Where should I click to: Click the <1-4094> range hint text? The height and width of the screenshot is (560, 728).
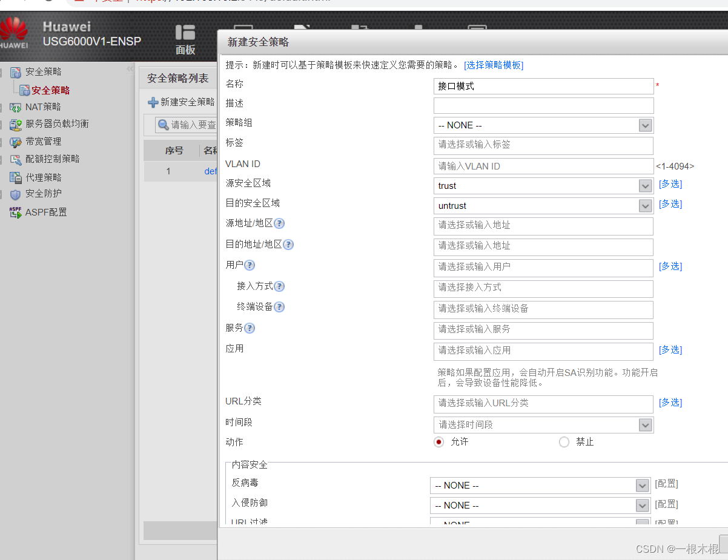coord(675,166)
